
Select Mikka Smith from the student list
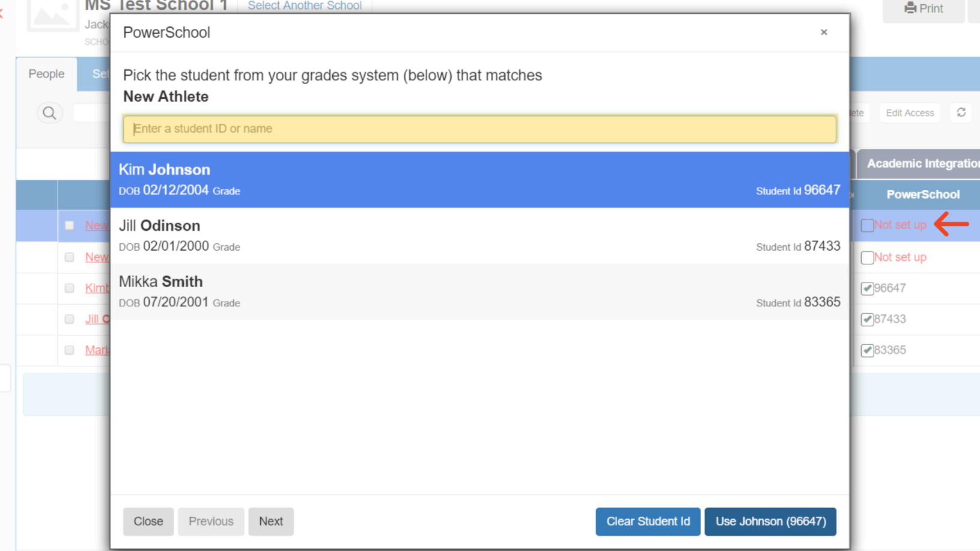tap(479, 291)
